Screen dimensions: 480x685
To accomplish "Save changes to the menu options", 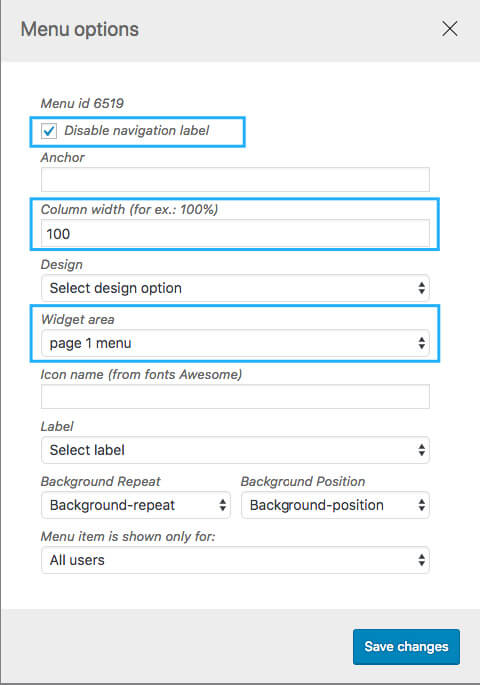I will 406,647.
